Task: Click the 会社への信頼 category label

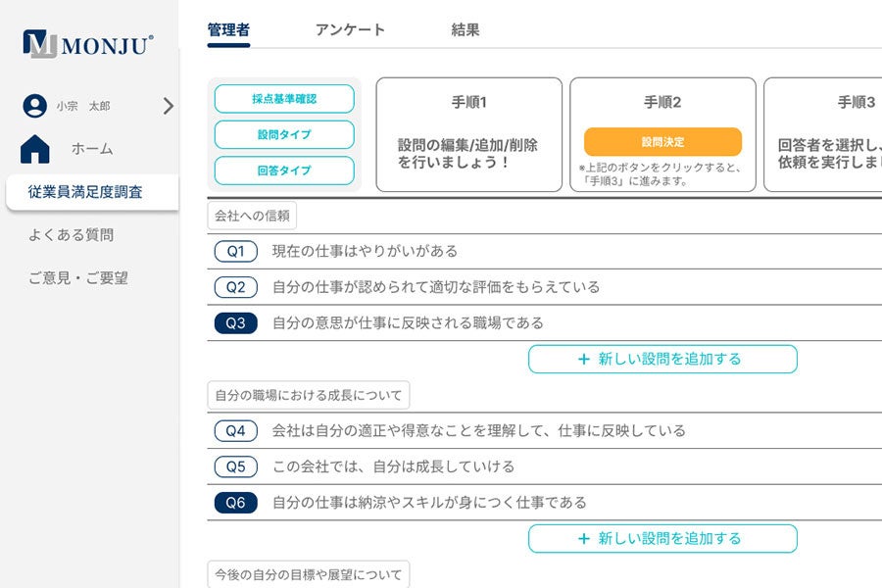Action: point(252,216)
